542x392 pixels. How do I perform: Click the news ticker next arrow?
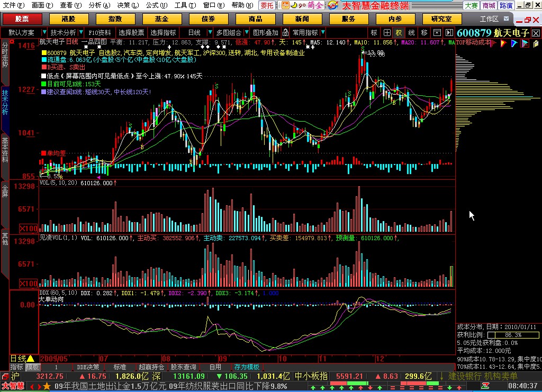click(x=39, y=387)
